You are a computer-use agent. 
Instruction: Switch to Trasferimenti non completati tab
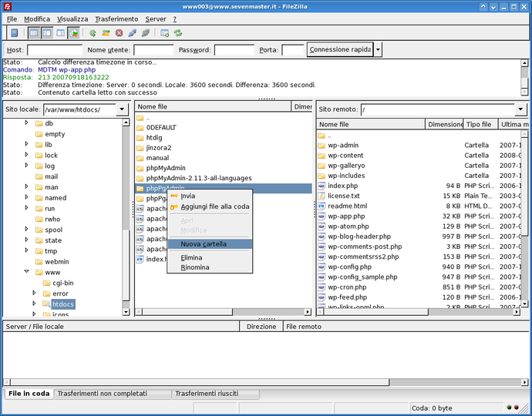point(113,394)
